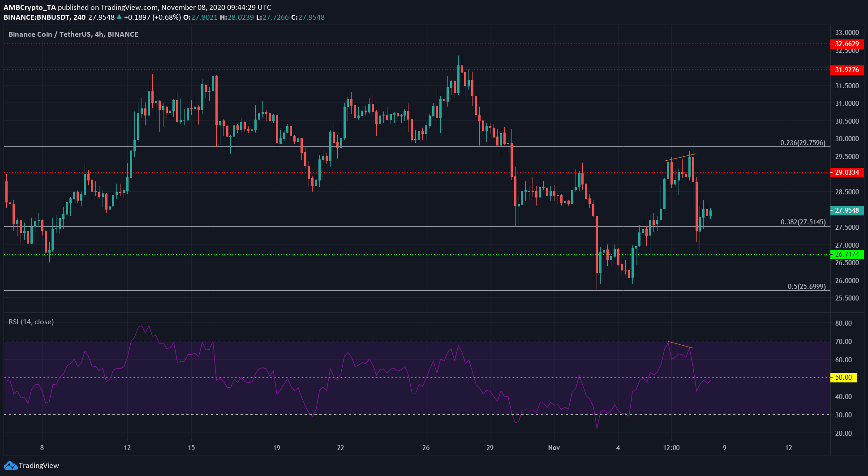
Task: Click the TradingView wordmark text
Action: point(39,466)
